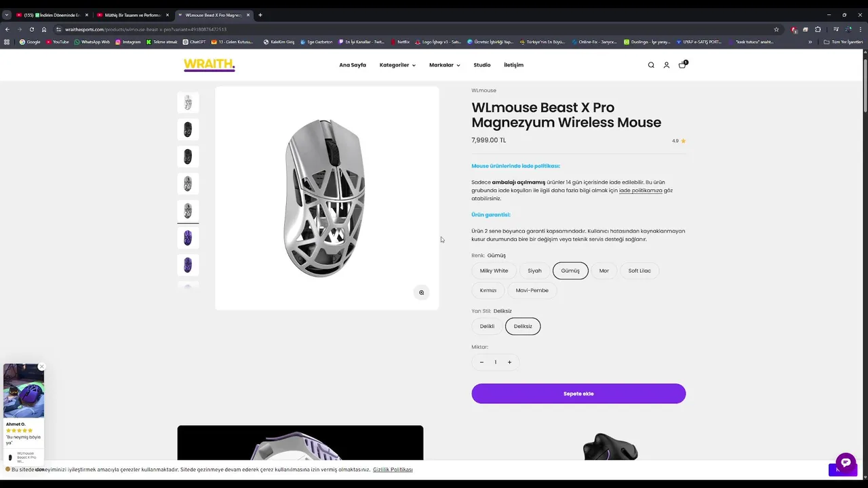
Task: View site information icon in address bar
Action: [59, 29]
